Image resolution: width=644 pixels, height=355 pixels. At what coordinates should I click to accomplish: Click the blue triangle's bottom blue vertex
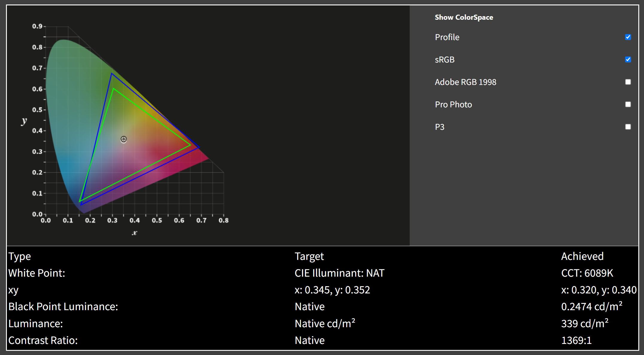tap(81, 204)
